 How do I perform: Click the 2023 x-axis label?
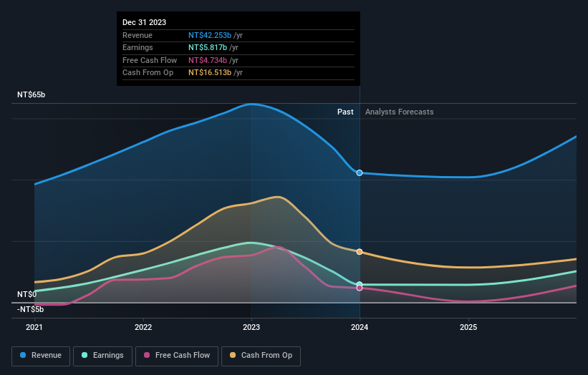click(251, 328)
